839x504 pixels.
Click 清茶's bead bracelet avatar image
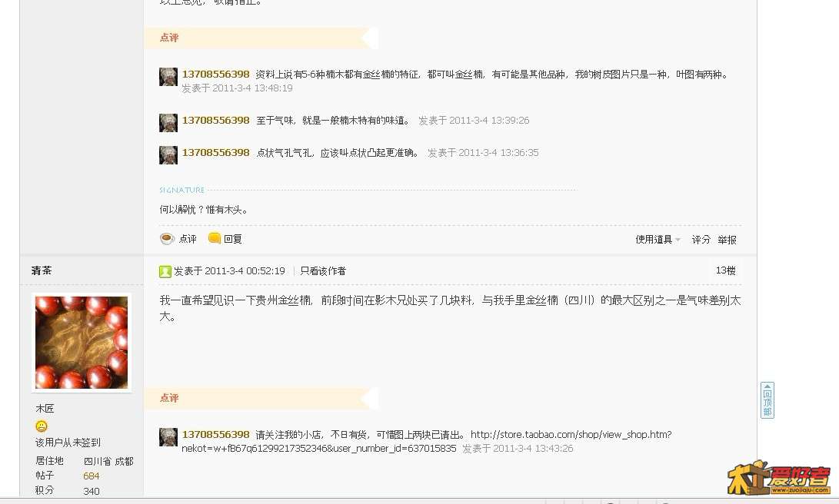82,342
